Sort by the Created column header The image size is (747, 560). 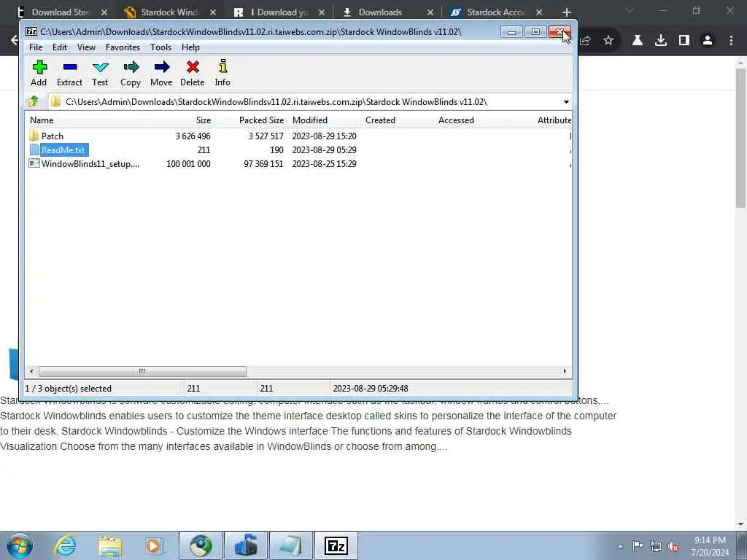[x=397, y=120]
